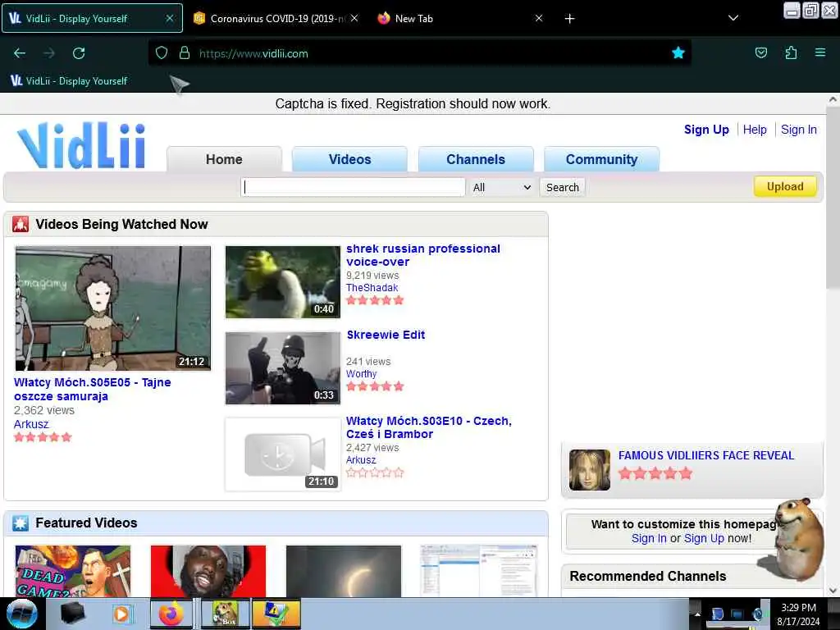Open the eclipse featured video thumbnail
The image size is (840, 630).
click(344, 571)
